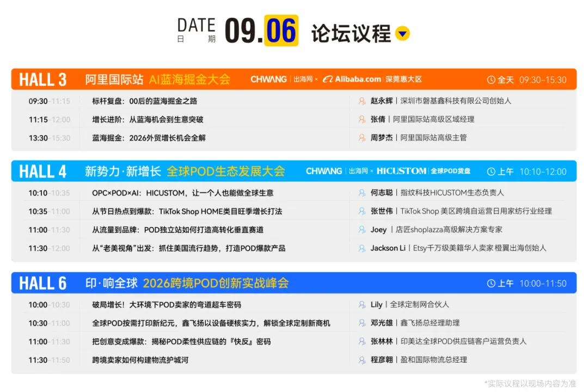Screen dimensions: 588x392
Task: Click speaker icon next to Joey
Action: [362, 230]
